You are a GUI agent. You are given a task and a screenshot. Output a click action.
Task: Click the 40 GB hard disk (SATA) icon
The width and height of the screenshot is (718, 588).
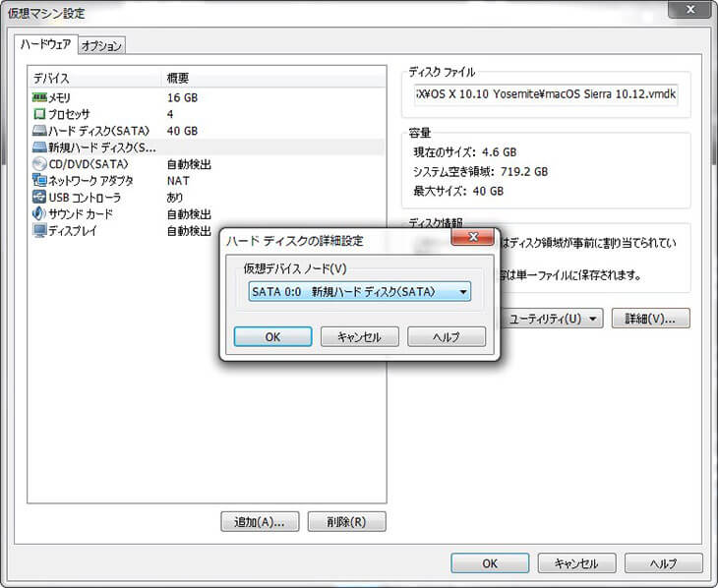click(x=40, y=131)
